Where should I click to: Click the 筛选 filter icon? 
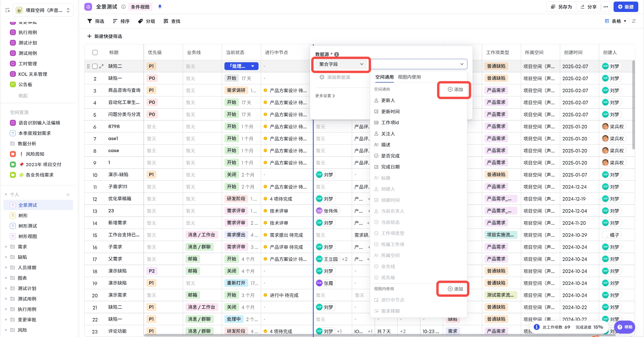(x=90, y=21)
